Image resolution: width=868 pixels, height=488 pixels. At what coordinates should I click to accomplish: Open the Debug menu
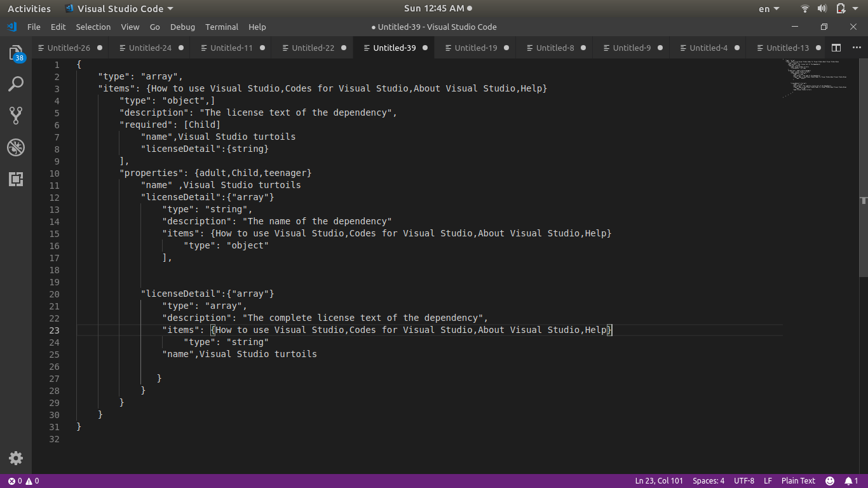pyautogui.click(x=183, y=27)
